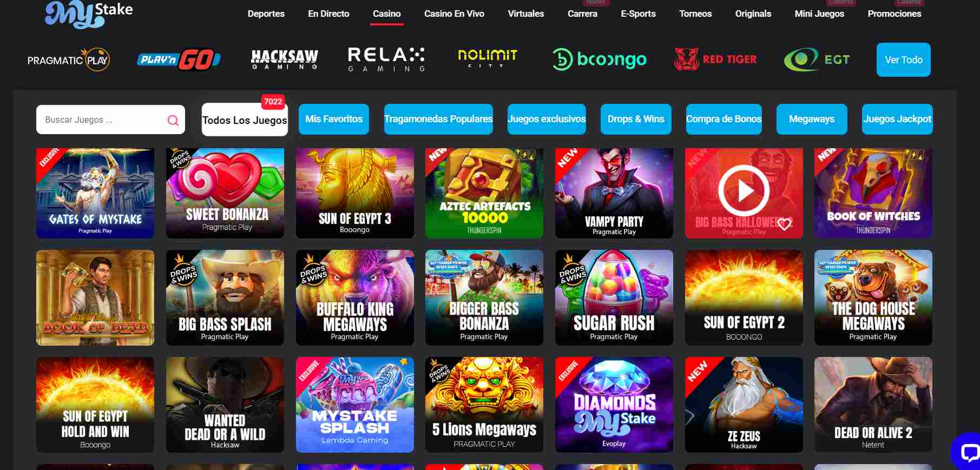The image size is (980, 470).
Task: Click the MyStake logo
Action: point(89,14)
